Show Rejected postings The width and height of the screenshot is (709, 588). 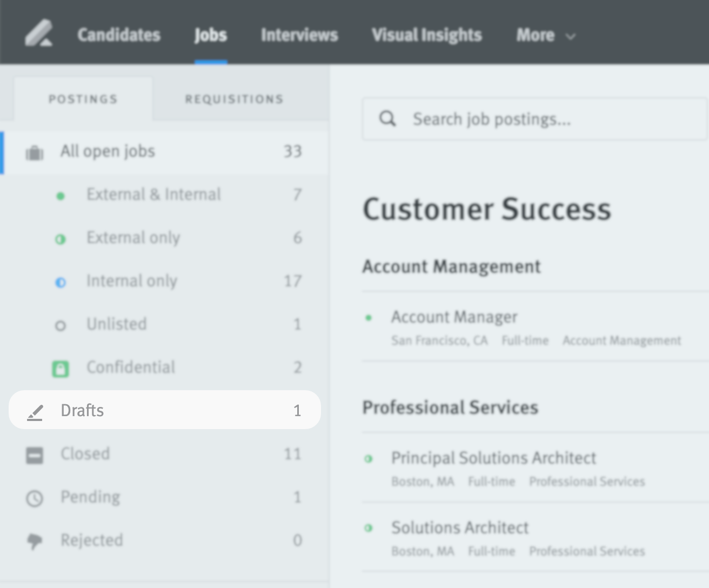point(164,540)
